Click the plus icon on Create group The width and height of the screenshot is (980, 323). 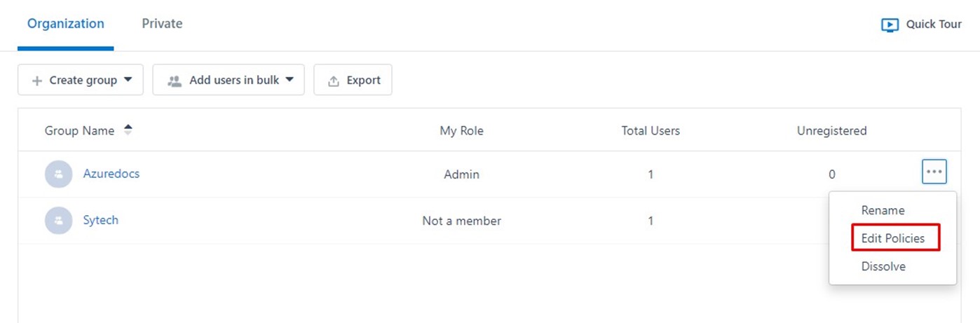tap(37, 81)
